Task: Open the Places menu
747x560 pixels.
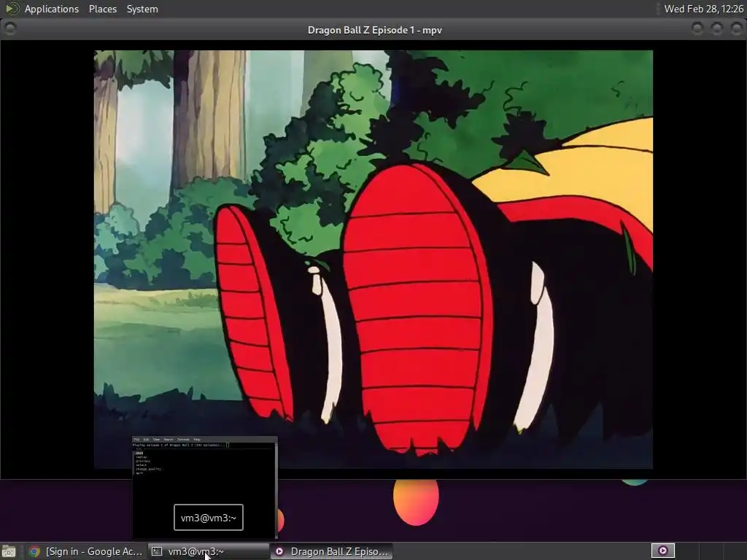Action: [x=102, y=9]
